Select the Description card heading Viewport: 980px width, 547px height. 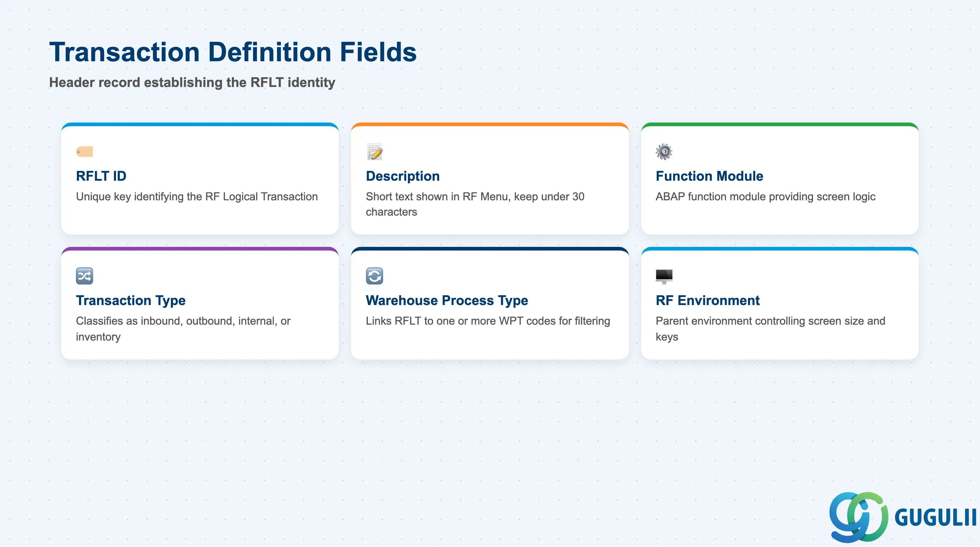[402, 176]
